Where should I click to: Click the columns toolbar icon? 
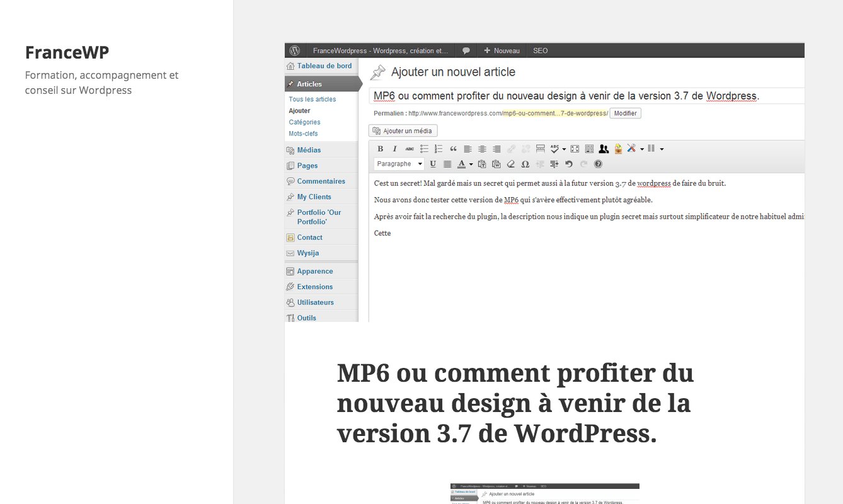(x=651, y=149)
